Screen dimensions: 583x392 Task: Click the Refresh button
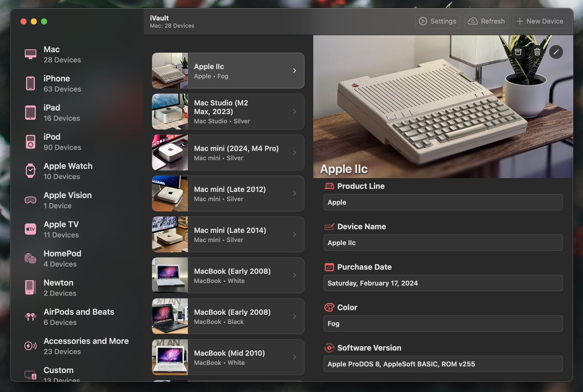click(487, 21)
